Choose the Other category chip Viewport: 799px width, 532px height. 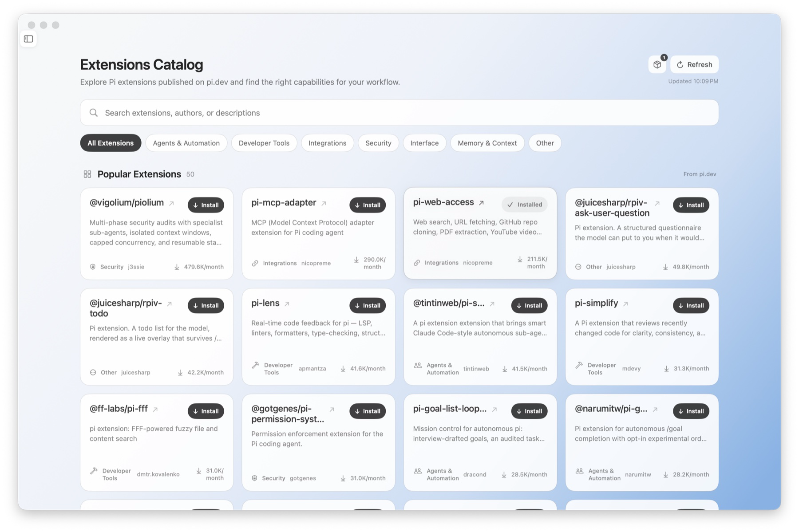click(545, 143)
